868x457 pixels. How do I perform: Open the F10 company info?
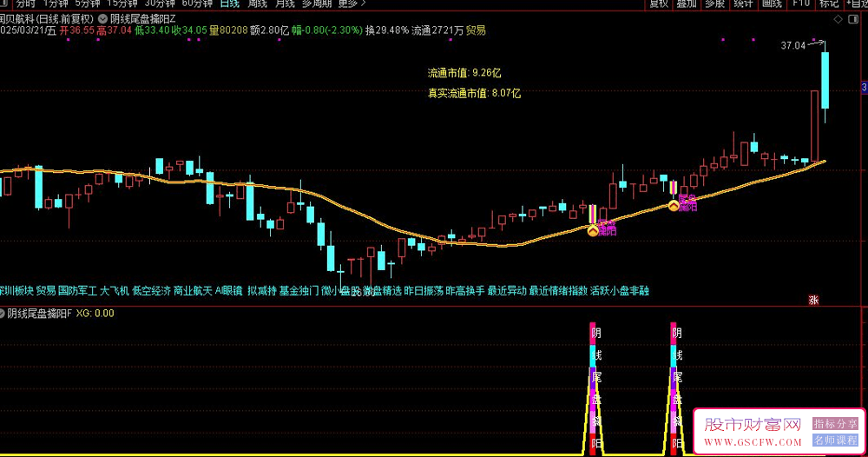pos(801,3)
